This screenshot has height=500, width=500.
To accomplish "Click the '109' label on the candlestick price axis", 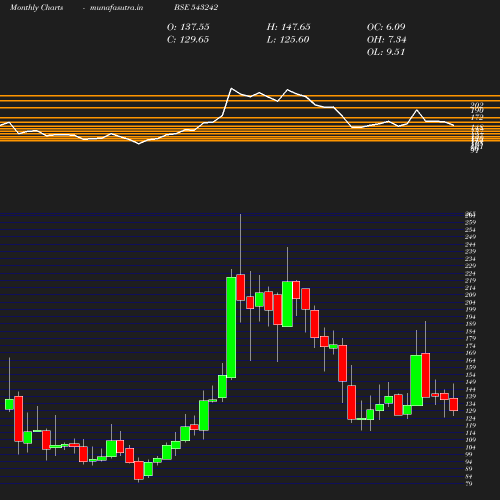I will tap(471, 440).
